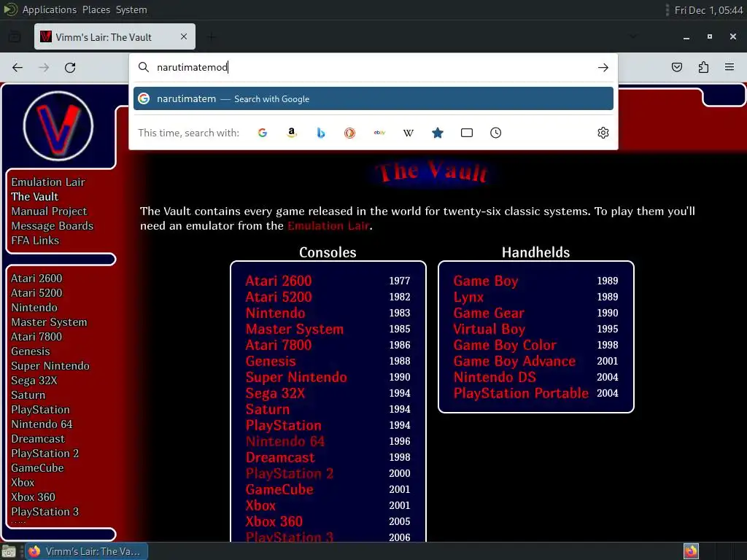
Task: Select the Vimm's Lair: The Vault tab
Action: [115, 36]
